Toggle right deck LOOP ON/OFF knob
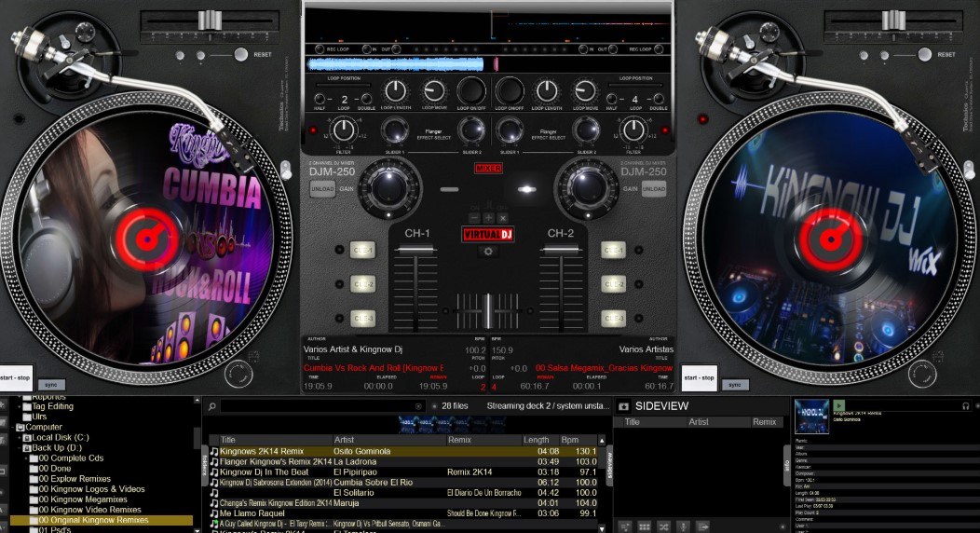Image resolution: width=980 pixels, height=533 pixels. 510,91
